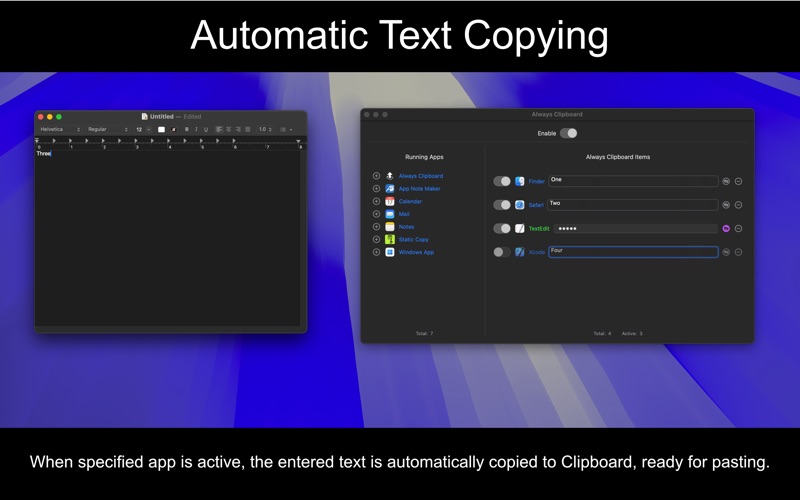Open the Regular typeface dropdown
This screenshot has height=500, width=800.
108,130
